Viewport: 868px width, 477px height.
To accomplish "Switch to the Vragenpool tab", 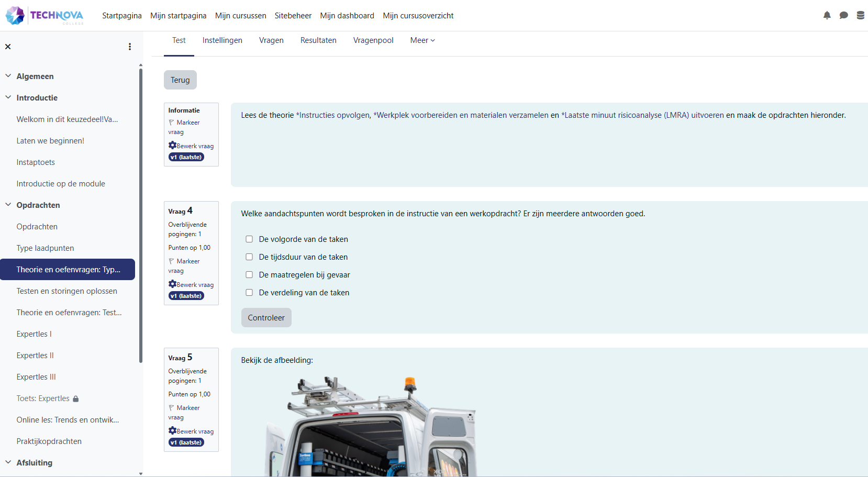I will (373, 40).
